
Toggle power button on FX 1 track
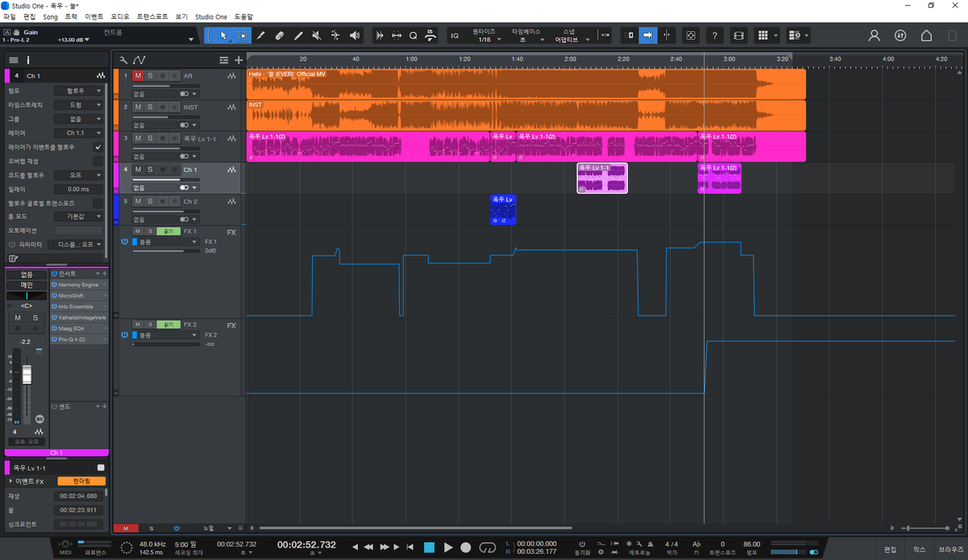click(125, 242)
